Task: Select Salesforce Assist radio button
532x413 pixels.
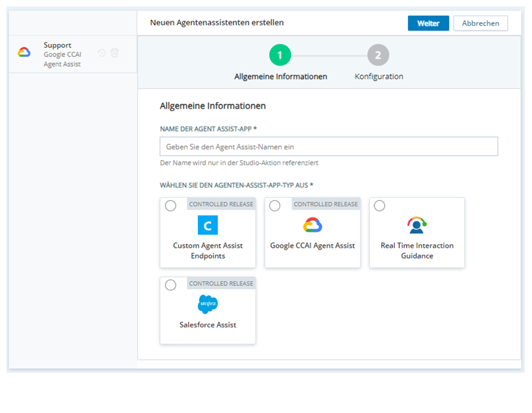Action: pos(171,285)
